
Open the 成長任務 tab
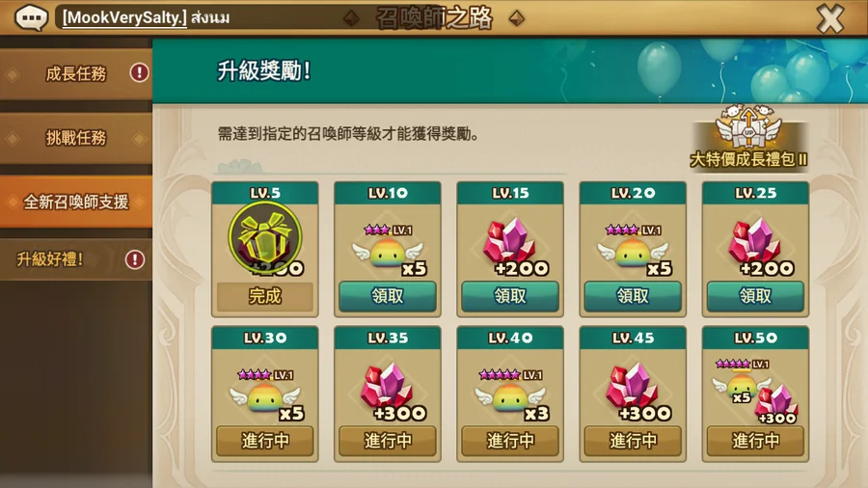tap(76, 73)
